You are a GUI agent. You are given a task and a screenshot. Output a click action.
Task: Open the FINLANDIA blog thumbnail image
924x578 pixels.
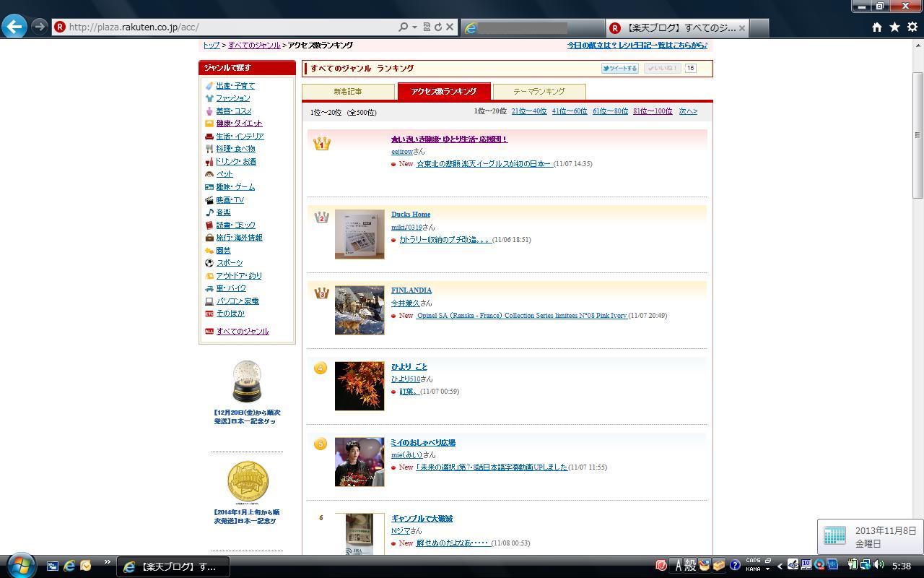pos(359,310)
